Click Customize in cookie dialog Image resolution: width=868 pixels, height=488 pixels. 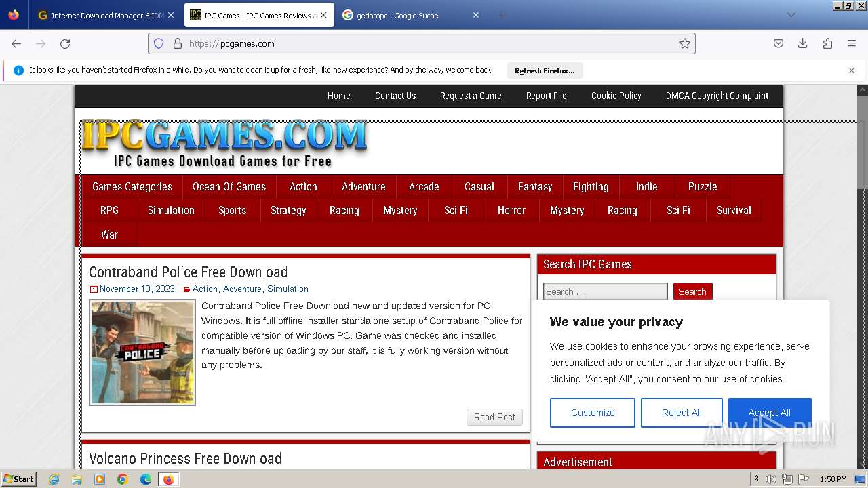pos(593,413)
